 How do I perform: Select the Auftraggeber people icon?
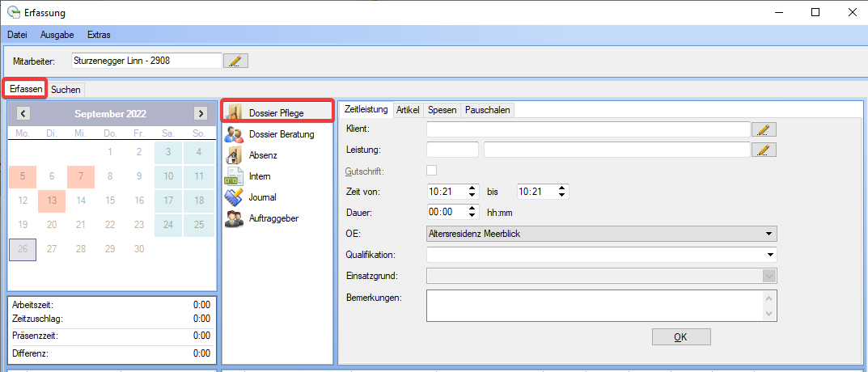235,218
